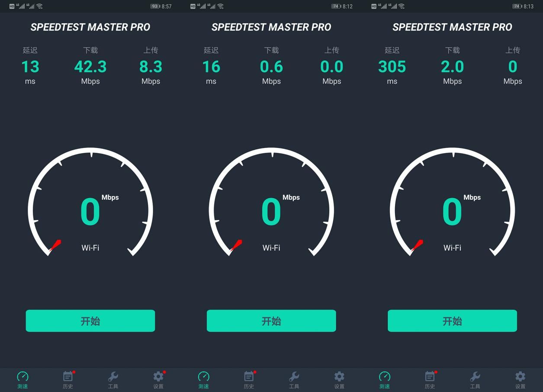Tap the Wi-Fi status icon on the 8:13 screen
The width and height of the screenshot is (543, 392).
[x=402, y=6]
